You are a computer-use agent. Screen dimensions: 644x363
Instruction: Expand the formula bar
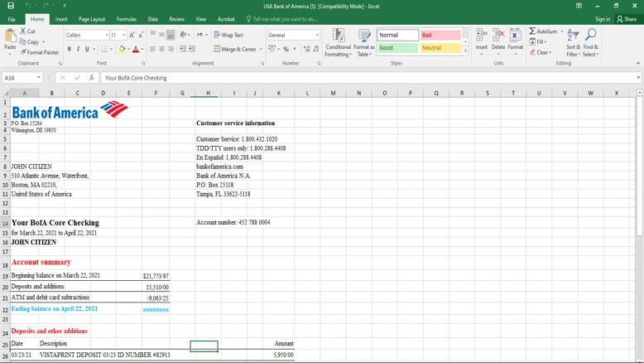click(x=638, y=77)
